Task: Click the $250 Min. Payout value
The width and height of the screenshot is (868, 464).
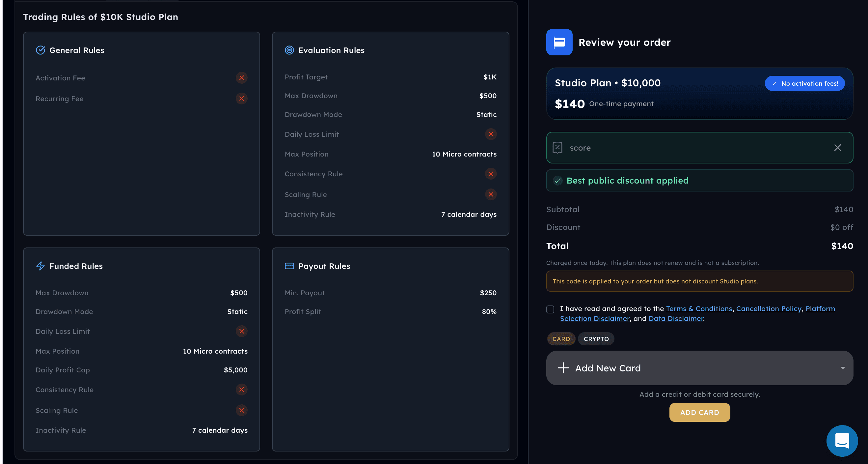Action: click(488, 293)
